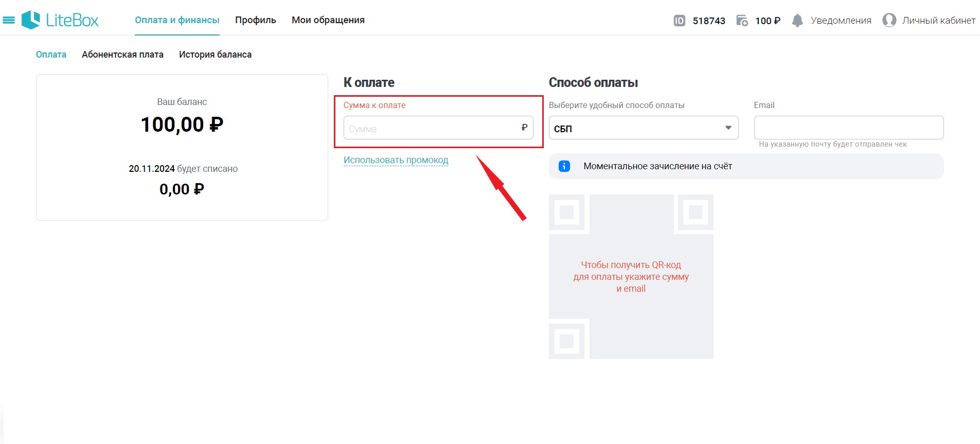Click the blue info icon
This screenshot has width=980, height=444.
pyautogui.click(x=564, y=166)
